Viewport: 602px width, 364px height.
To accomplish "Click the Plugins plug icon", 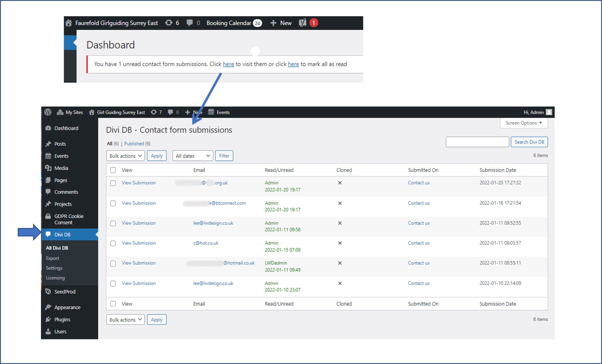I will pos(48,319).
